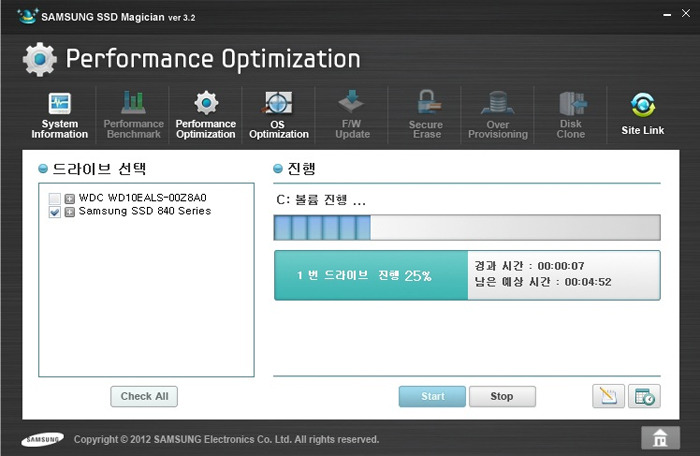Open Over Provisioning section
Screen dimensions: 700x456
click(x=498, y=116)
